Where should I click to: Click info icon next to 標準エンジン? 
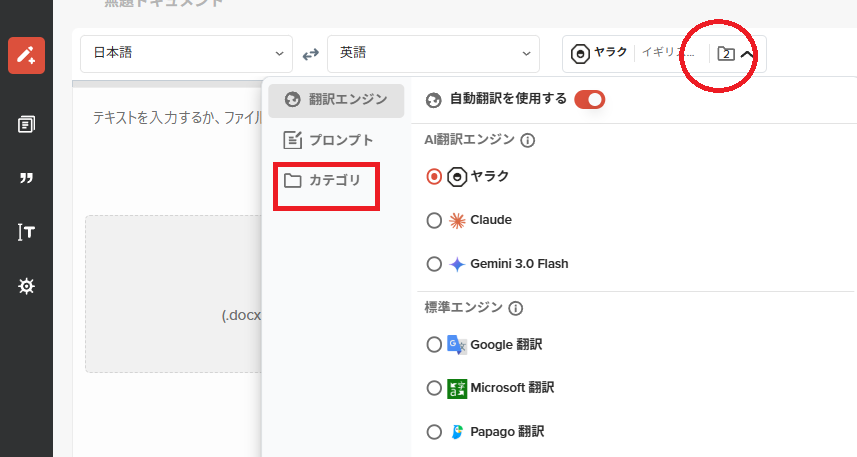point(515,308)
